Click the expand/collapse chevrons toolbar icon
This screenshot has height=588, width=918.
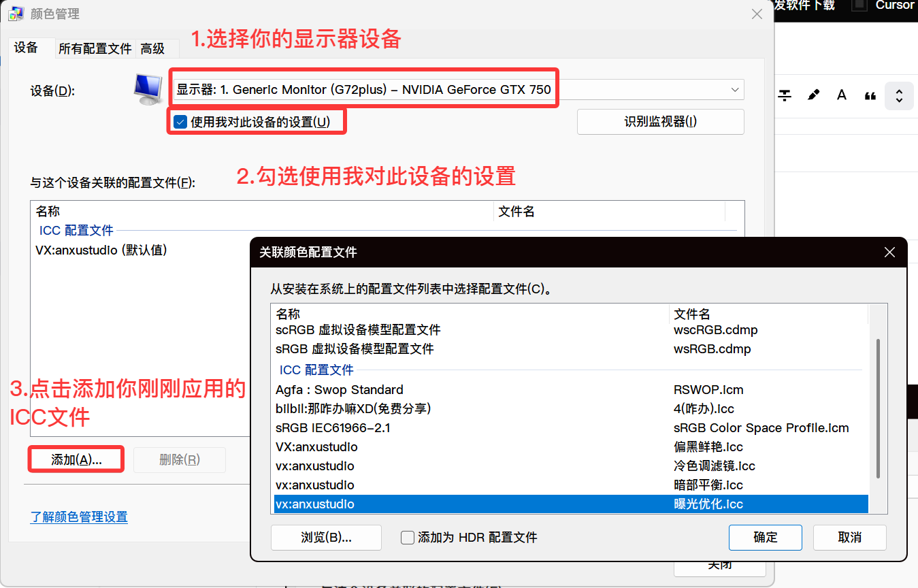click(x=899, y=96)
